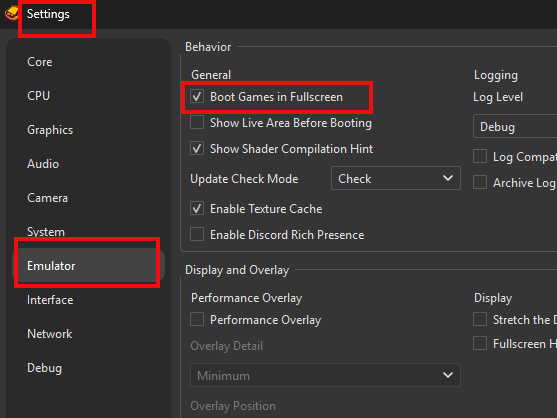Image resolution: width=557 pixels, height=418 pixels.
Task: Uncheck Boot Games in Fullscreen
Action: coord(197,97)
